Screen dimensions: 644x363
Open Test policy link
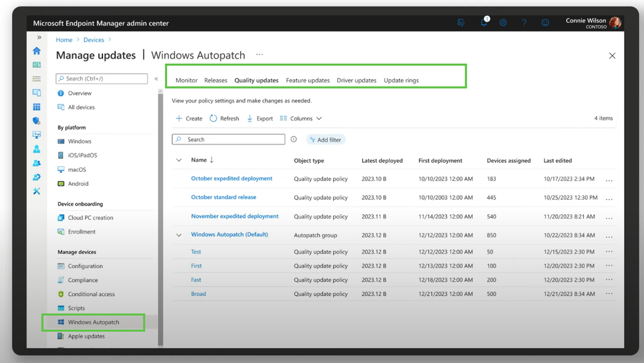point(196,251)
